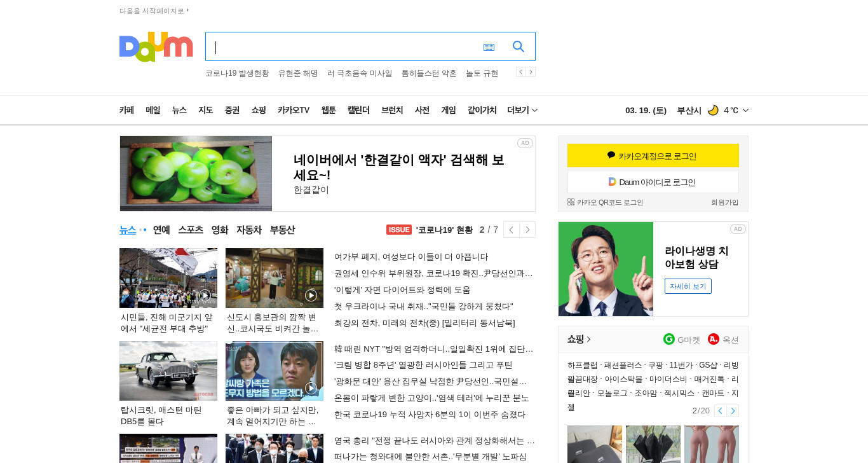868x463 pixels.
Task: Go to previous issue headline
Action: [x=512, y=230]
